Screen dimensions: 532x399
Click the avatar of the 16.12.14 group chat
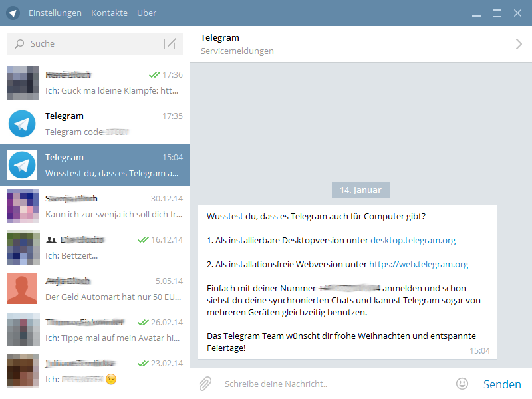[23, 247]
